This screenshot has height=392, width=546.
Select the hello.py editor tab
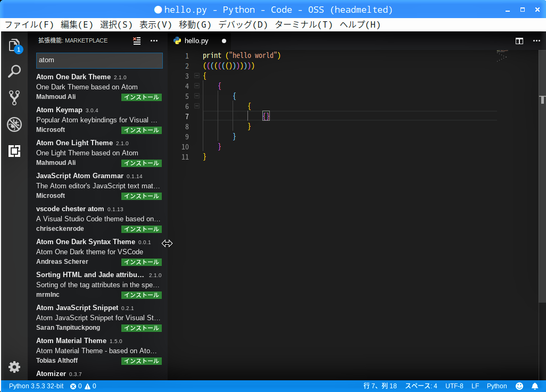pos(196,41)
